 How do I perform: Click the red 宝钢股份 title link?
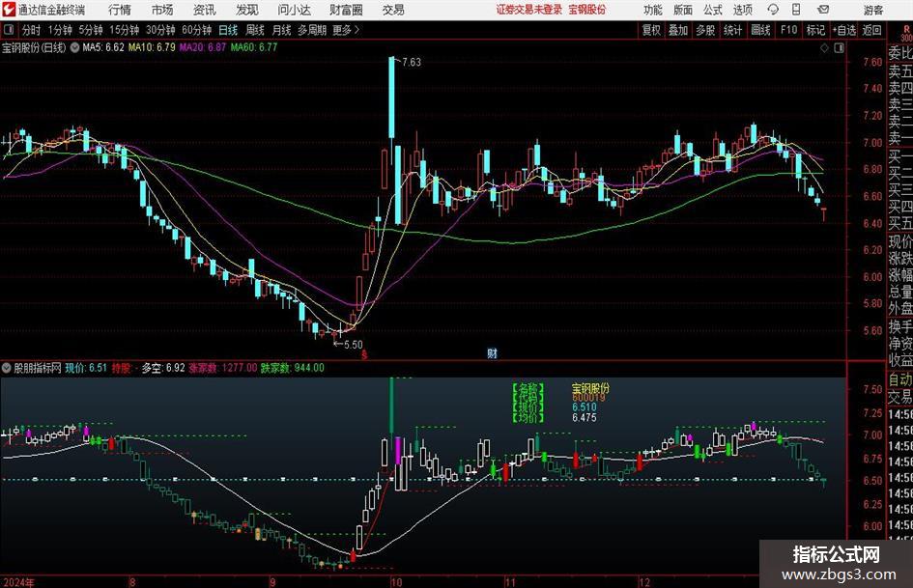click(x=587, y=10)
